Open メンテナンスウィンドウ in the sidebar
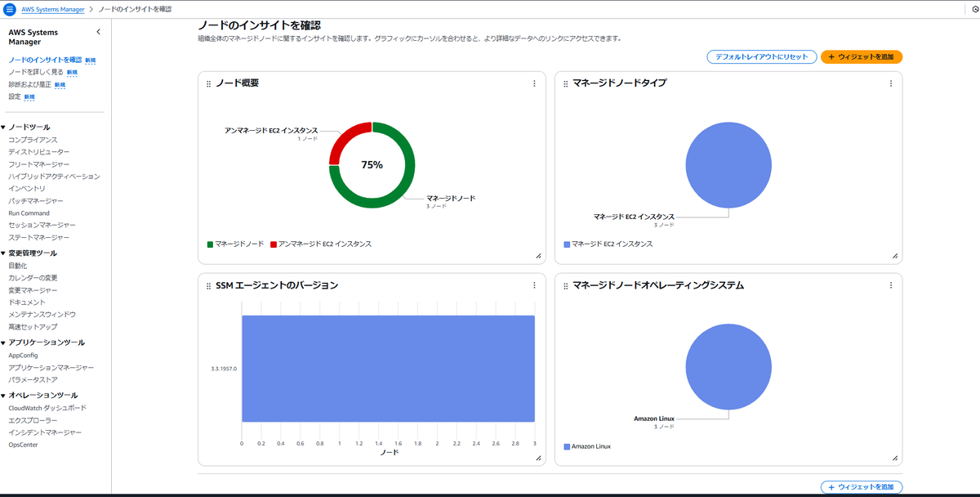The image size is (980, 497). click(x=42, y=315)
